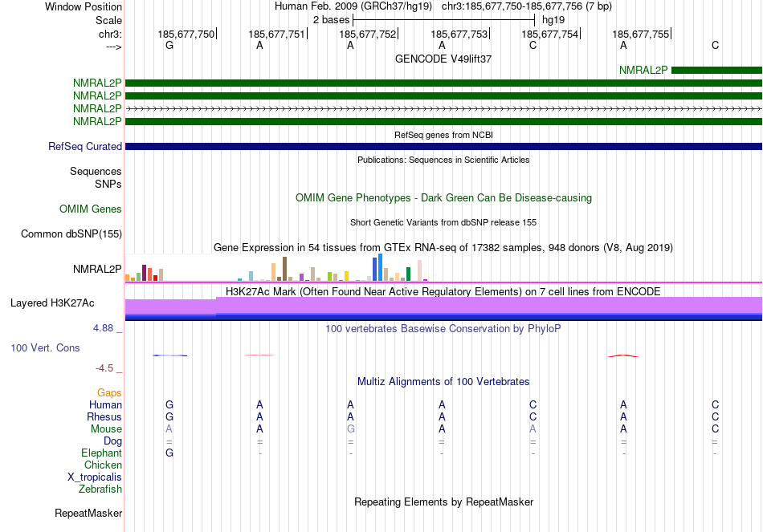The height and width of the screenshot is (532, 763).
Task: Click the Common dbSNP(155) track label
Action: [71, 234]
